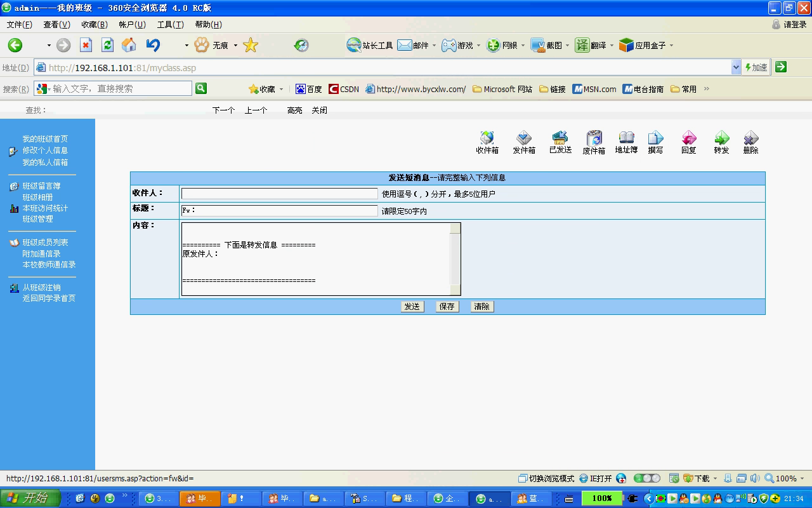Click the 请登录 login link at top right
This screenshot has height=508, width=812.
click(789, 25)
